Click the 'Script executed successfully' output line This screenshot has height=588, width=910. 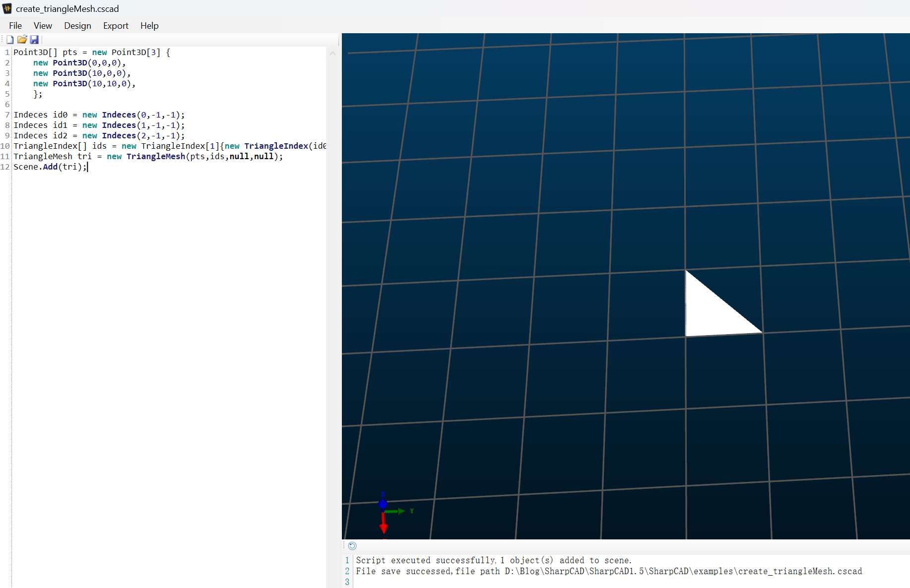(x=494, y=560)
